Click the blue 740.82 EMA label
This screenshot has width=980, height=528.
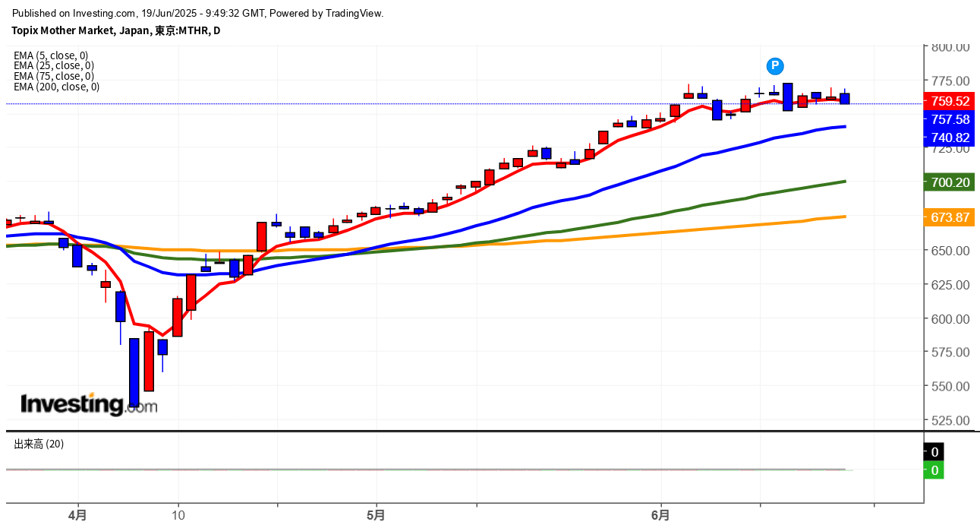(949, 138)
